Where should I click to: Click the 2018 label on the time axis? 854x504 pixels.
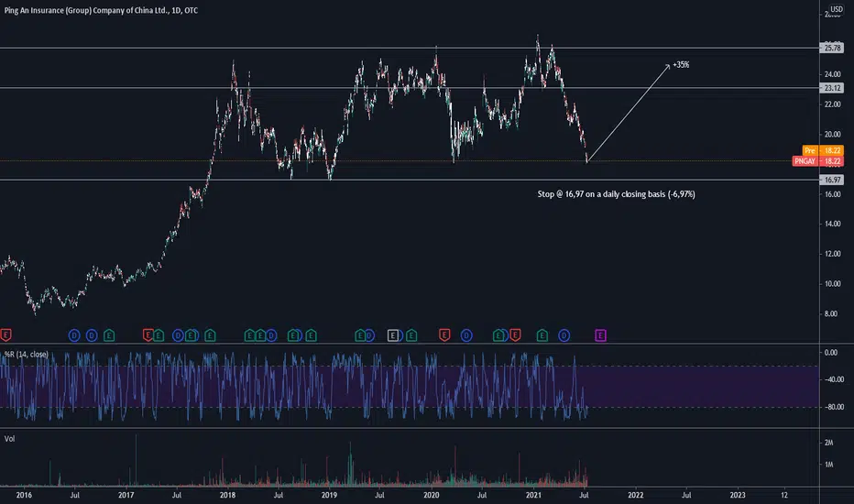(227, 495)
